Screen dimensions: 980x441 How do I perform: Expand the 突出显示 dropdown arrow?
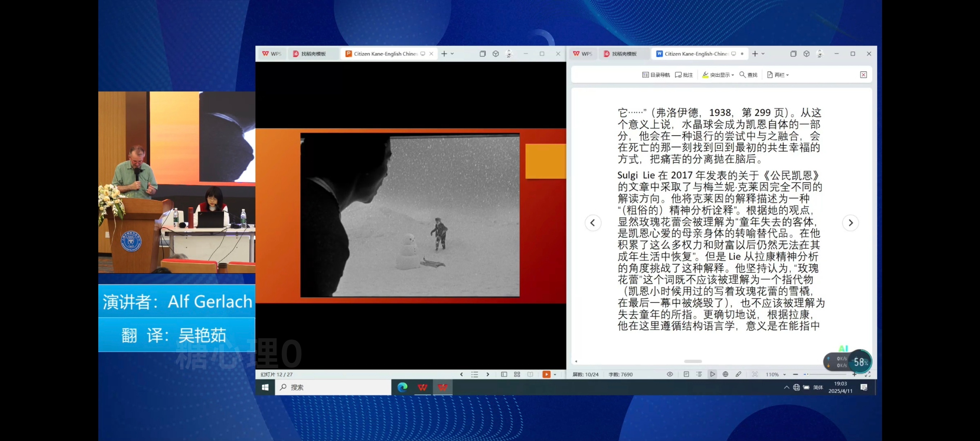733,75
